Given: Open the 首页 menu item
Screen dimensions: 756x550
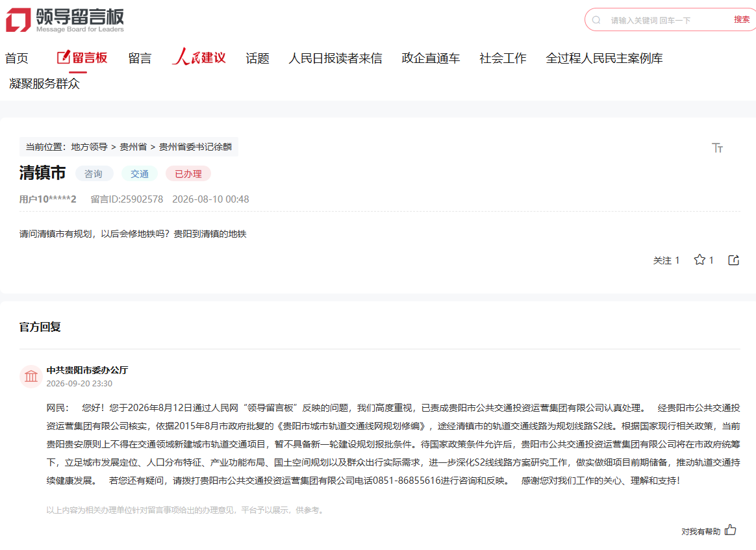Looking at the screenshot, I should point(16,58).
